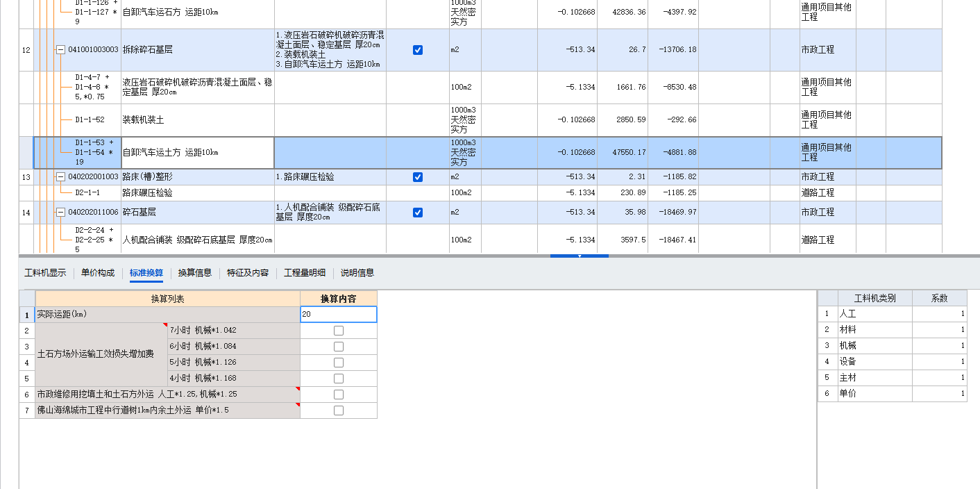The height and width of the screenshot is (489, 980).
Task: Check the 市政维修用挖填土和土石方外运 option
Action: 338,394
